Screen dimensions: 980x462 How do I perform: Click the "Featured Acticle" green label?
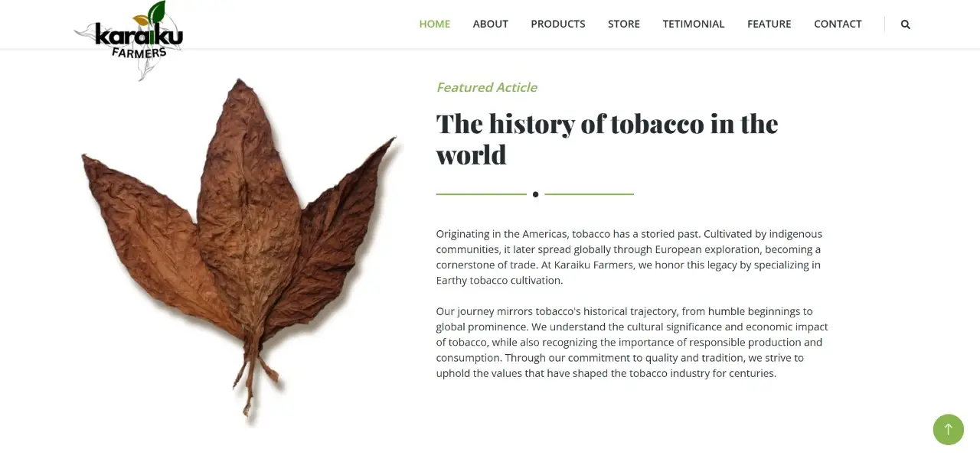click(486, 87)
